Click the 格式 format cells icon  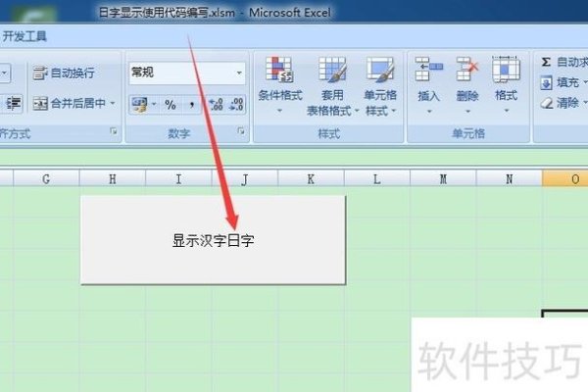point(506,70)
